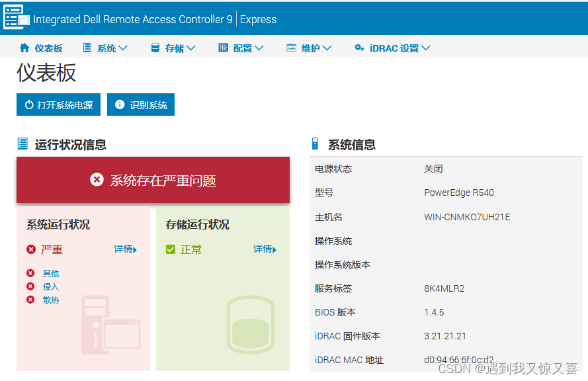This screenshot has height=381, width=588.
Task: Click the info icon on 识别系统
Action: tap(120, 105)
